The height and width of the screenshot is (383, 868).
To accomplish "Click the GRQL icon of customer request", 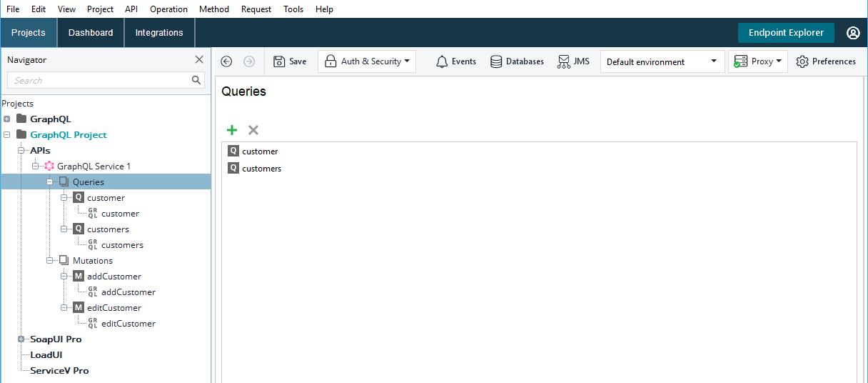I will tap(93, 214).
